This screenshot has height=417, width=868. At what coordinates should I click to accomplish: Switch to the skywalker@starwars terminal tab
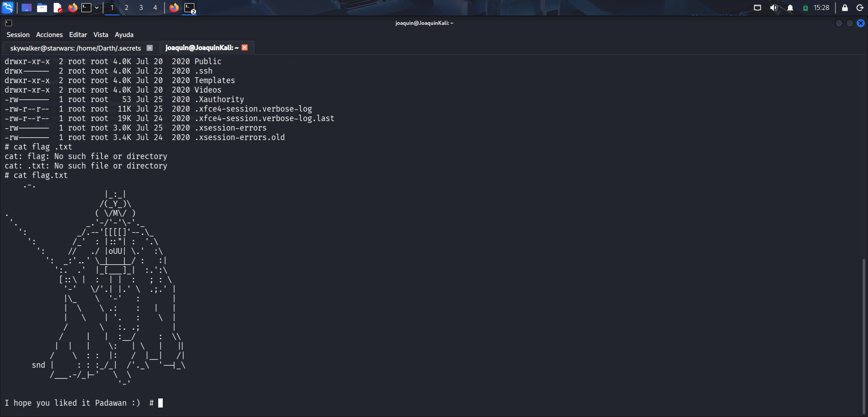[x=75, y=48]
